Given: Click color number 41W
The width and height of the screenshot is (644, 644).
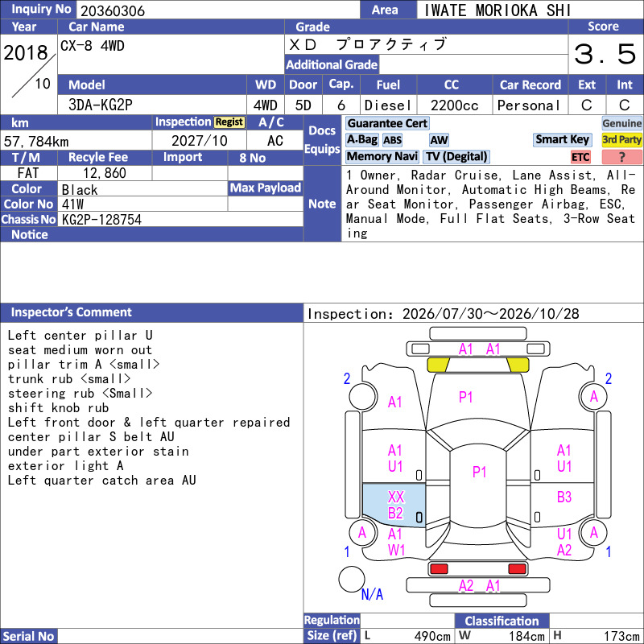Looking at the screenshot, I should pos(72,204).
